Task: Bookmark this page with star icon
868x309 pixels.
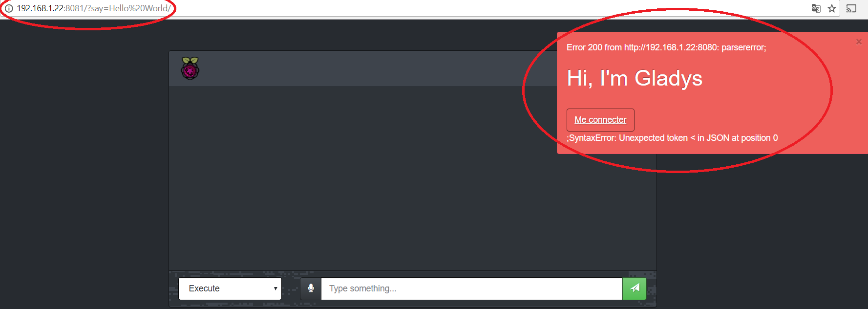Action: coord(832,8)
